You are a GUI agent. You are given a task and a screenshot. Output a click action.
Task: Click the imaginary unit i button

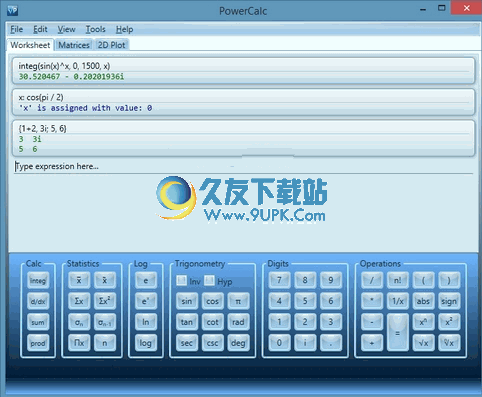click(x=305, y=343)
